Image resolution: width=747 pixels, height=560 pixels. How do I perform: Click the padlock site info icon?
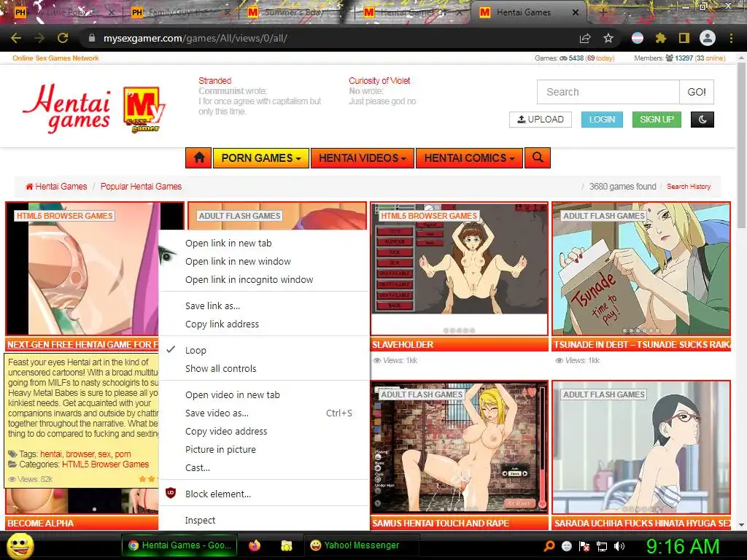pyautogui.click(x=91, y=38)
